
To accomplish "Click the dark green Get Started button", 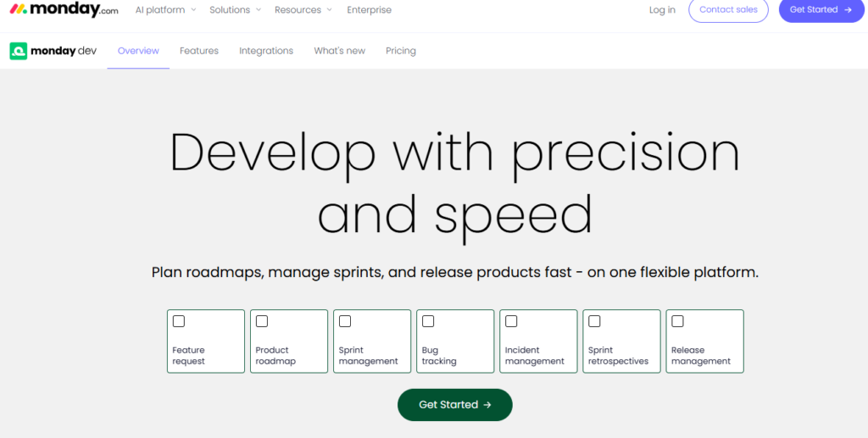I will (455, 405).
